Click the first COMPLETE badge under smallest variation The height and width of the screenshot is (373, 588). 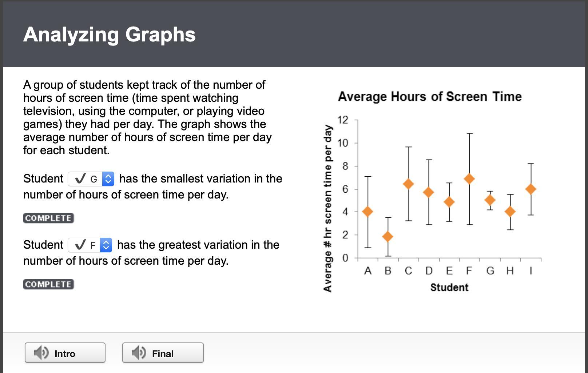[x=48, y=218]
